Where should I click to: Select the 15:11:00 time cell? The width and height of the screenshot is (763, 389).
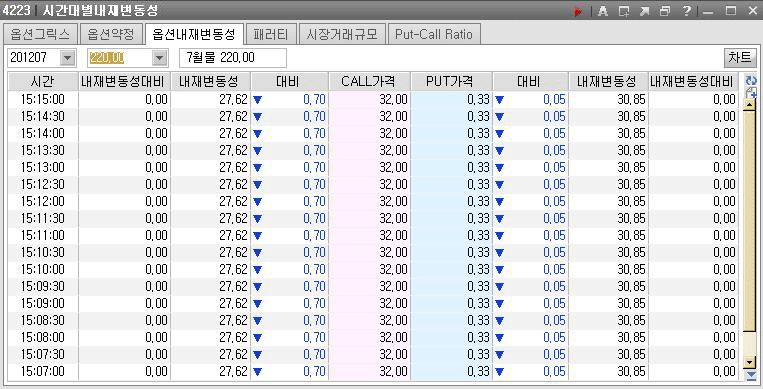pyautogui.click(x=43, y=236)
